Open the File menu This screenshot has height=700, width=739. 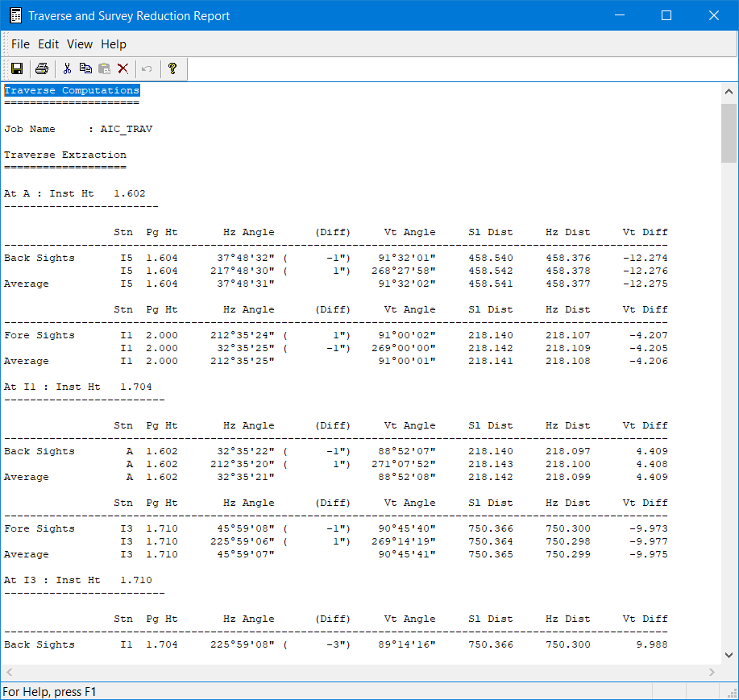click(20, 44)
